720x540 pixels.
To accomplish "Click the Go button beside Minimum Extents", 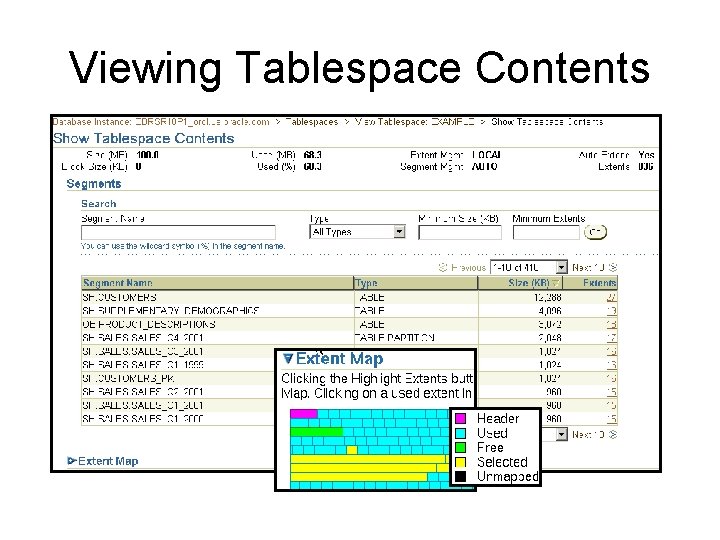I will point(596,232).
